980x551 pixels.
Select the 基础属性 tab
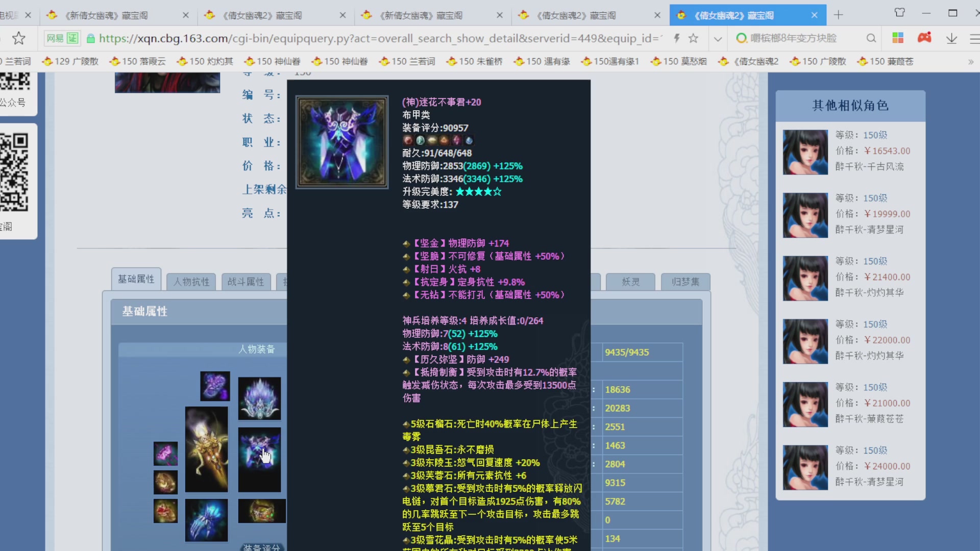pyautogui.click(x=136, y=279)
